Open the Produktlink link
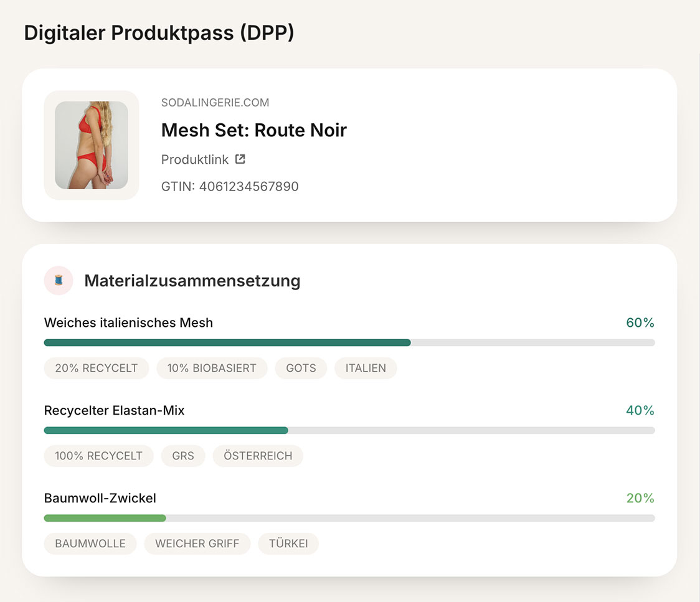 (195, 159)
